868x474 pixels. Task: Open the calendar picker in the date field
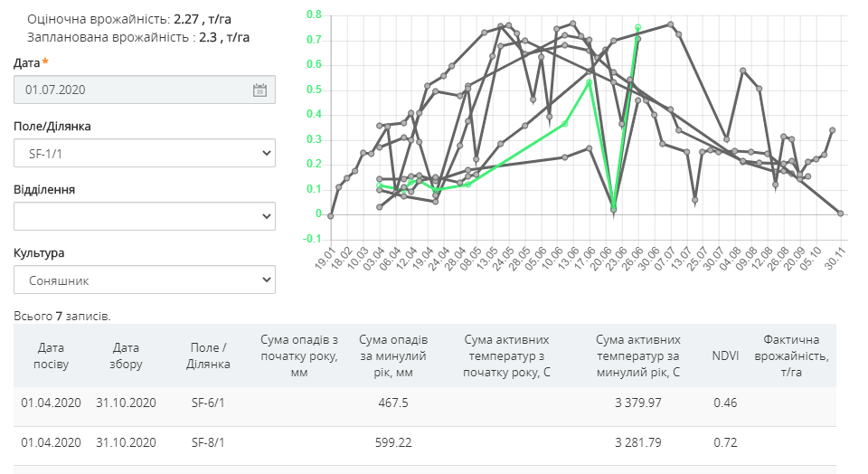[259, 90]
